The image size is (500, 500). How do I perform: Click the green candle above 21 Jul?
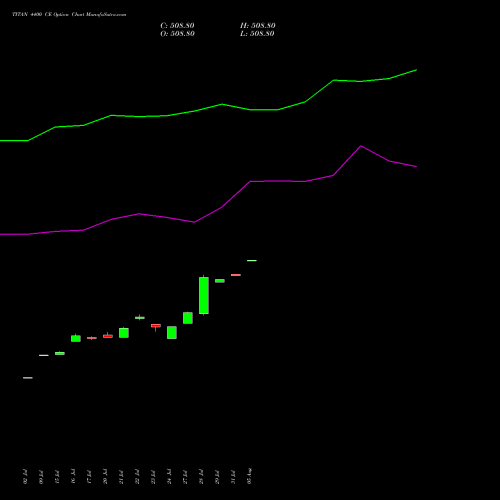point(124,333)
